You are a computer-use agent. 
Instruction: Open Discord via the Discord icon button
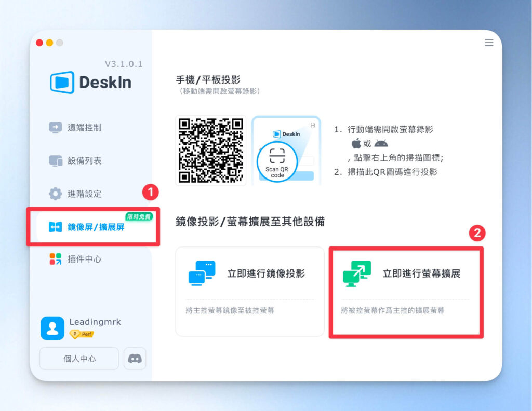[x=135, y=359]
